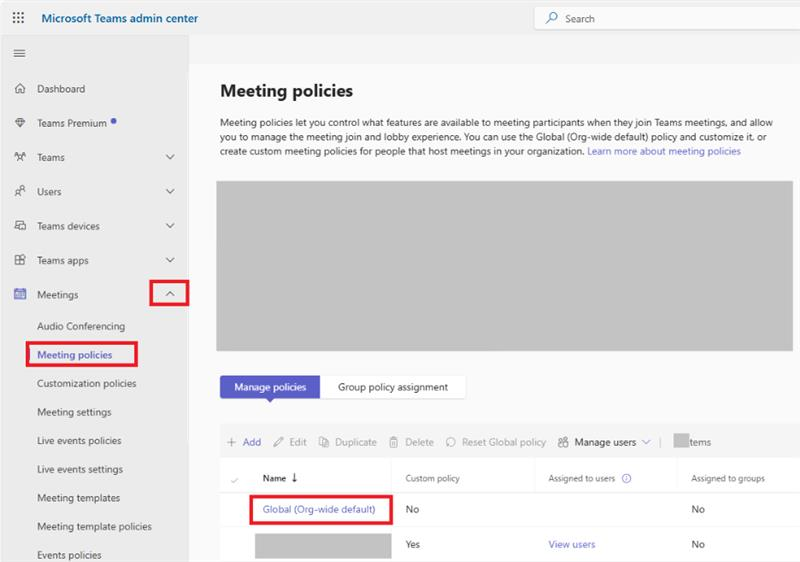
Task: Open Live events settings in sidebar
Action: click(x=80, y=469)
